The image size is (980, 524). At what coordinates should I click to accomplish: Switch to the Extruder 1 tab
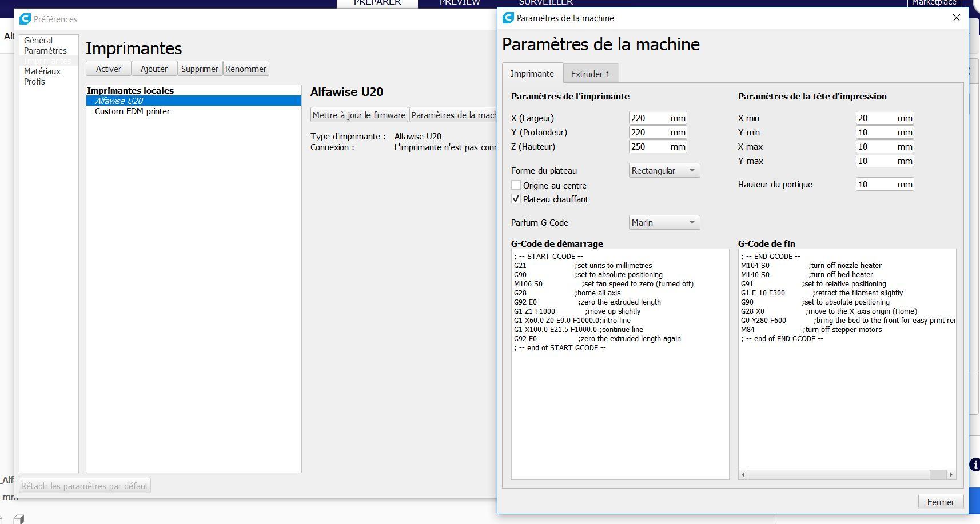coord(591,74)
